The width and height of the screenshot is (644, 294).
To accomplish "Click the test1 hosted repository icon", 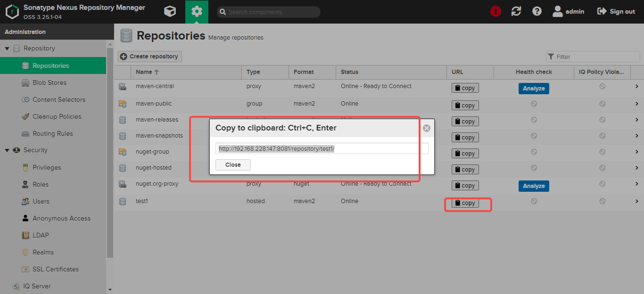I will coord(123,202).
